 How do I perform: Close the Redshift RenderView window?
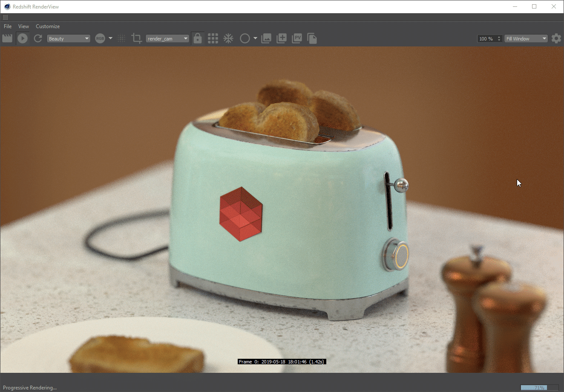pyautogui.click(x=554, y=6)
